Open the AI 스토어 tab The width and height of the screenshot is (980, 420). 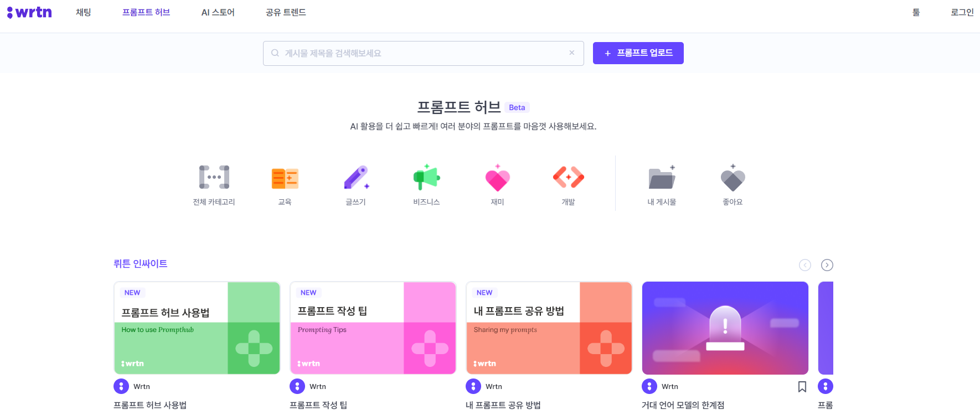(x=218, y=12)
